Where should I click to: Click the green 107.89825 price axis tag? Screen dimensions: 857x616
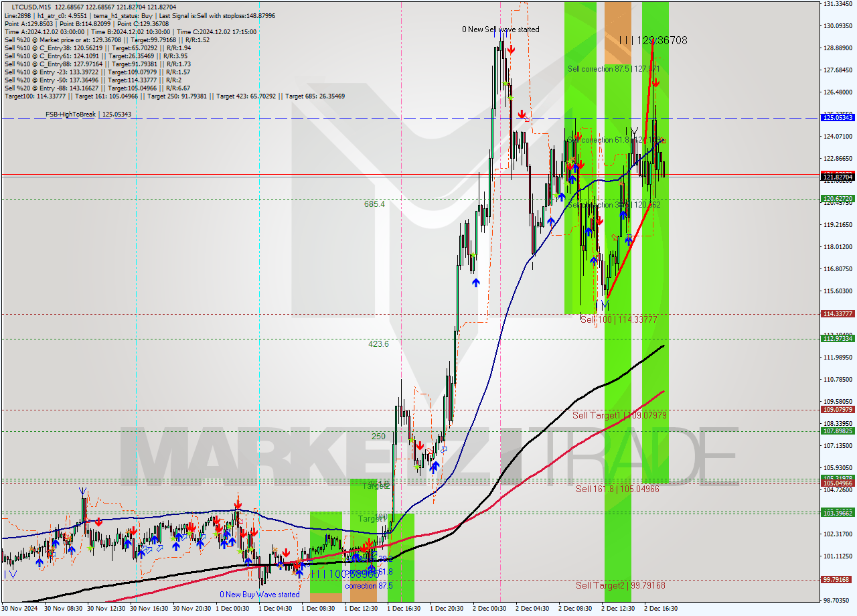pos(838,431)
